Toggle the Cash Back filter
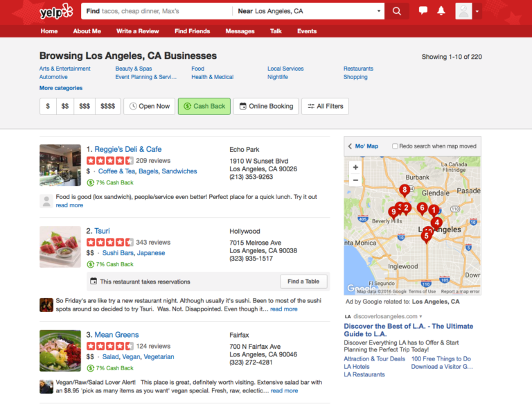Viewport: 532px width, 407px height. (x=204, y=106)
